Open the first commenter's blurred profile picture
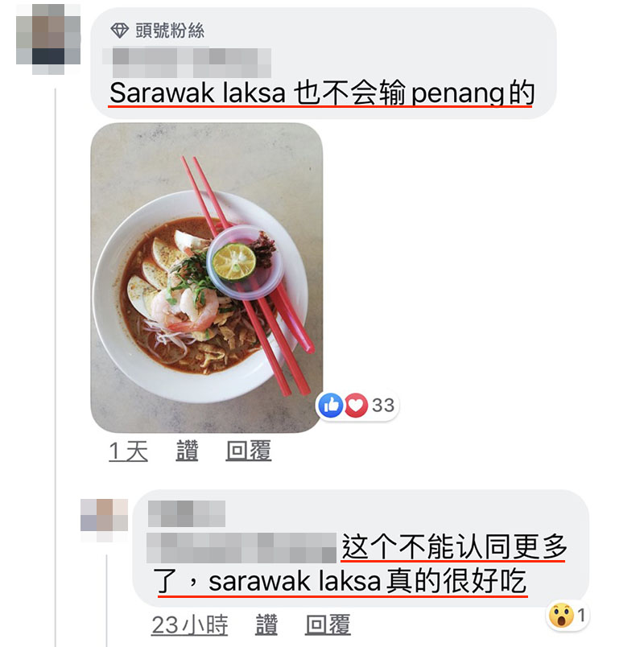The image size is (644, 647). click(48, 39)
